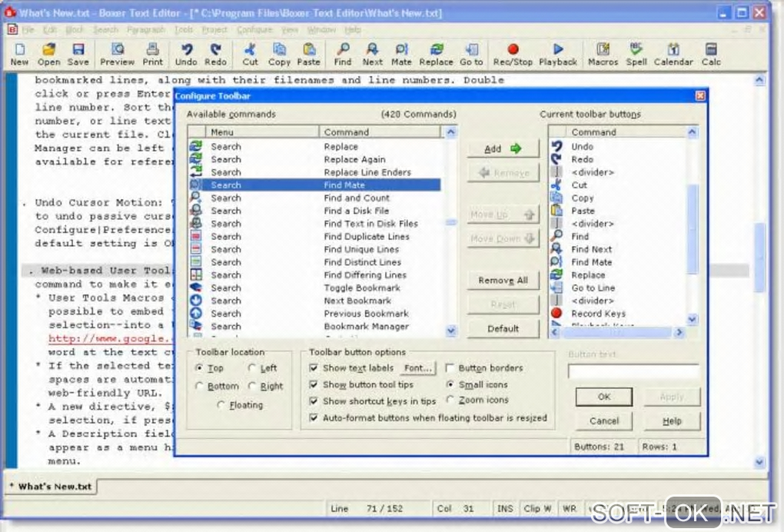Image resolution: width=784 pixels, height=532 pixels.
Task: Uncheck Show button tool tips
Action: [x=314, y=384]
